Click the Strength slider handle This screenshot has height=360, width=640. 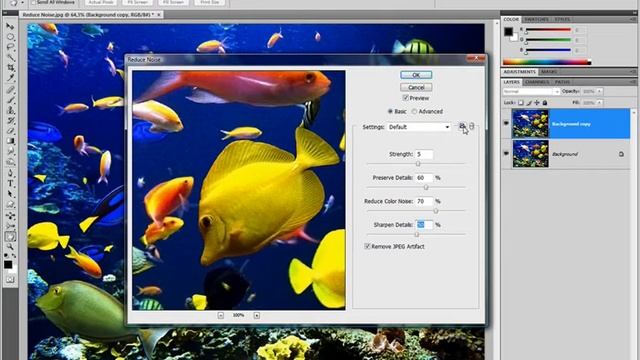pyautogui.click(x=418, y=164)
